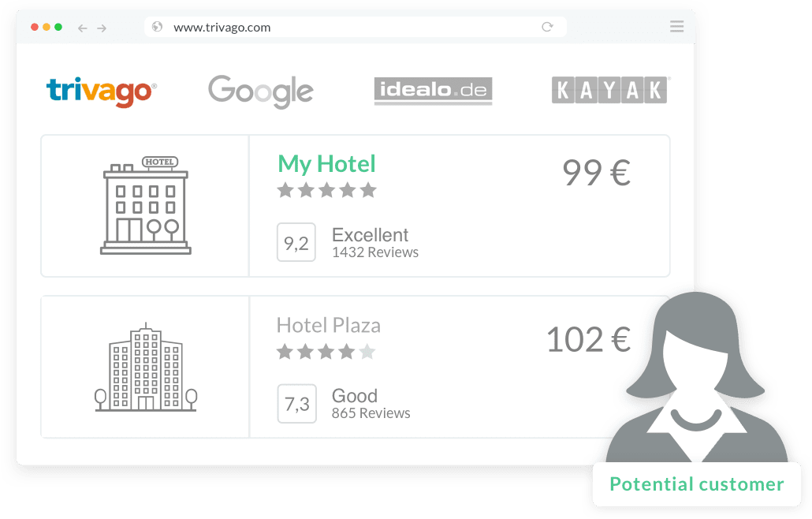Click the globe icon in address bar
This screenshot has height=519, width=812.
[x=158, y=27]
